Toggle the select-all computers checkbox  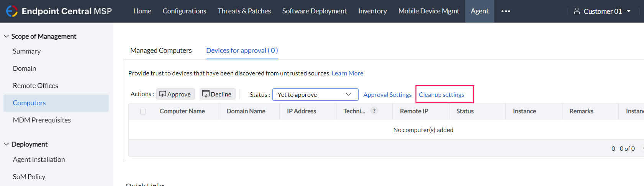143,111
